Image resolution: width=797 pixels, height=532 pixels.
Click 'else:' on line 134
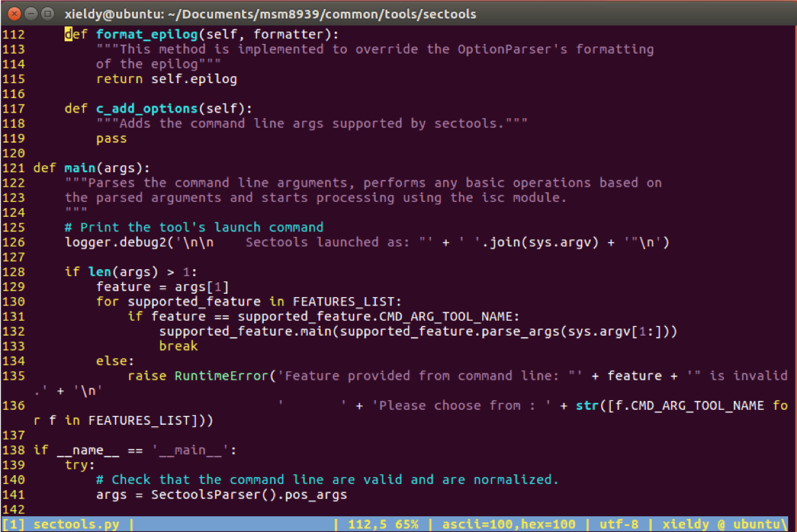click(115, 361)
